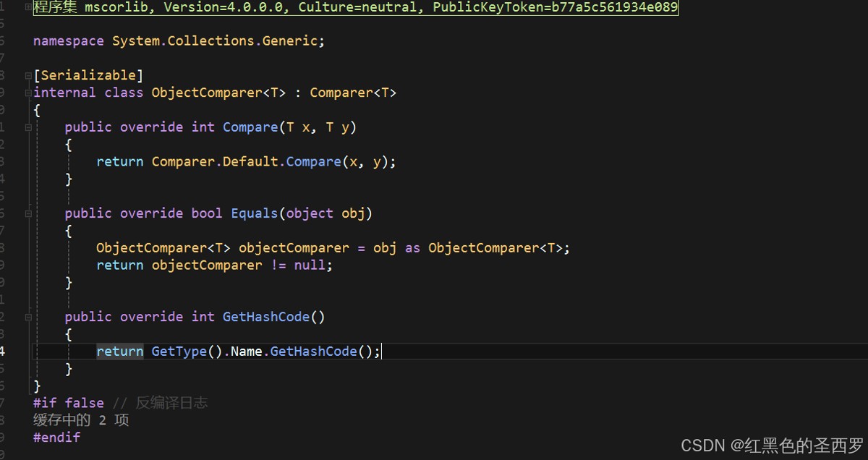This screenshot has width=868, height=460.
Task: Collapse the GetHashCode method fold marker
Action: pyautogui.click(x=28, y=317)
